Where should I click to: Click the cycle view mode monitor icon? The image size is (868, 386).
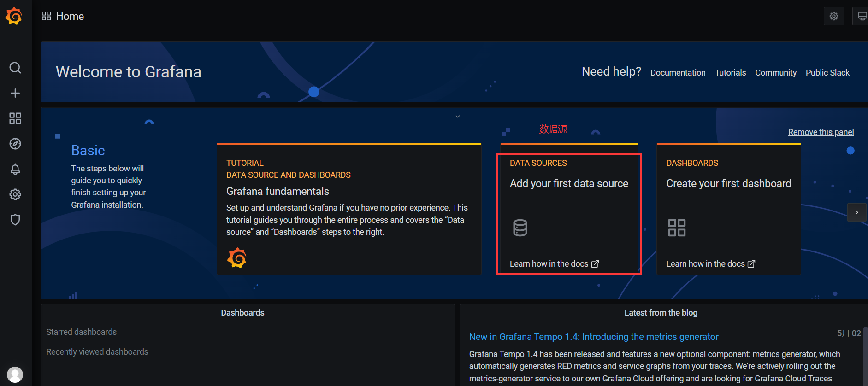[861, 16]
